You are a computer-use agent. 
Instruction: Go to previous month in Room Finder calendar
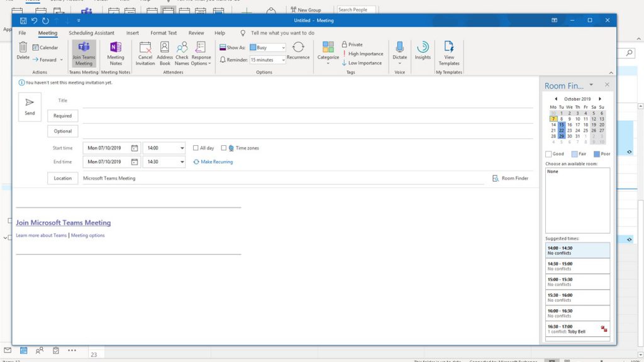(556, 99)
